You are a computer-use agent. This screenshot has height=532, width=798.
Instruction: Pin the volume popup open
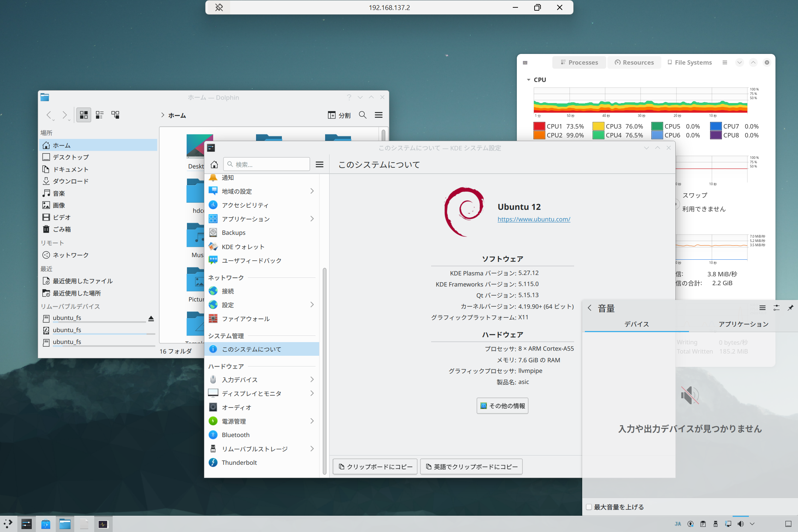790,308
